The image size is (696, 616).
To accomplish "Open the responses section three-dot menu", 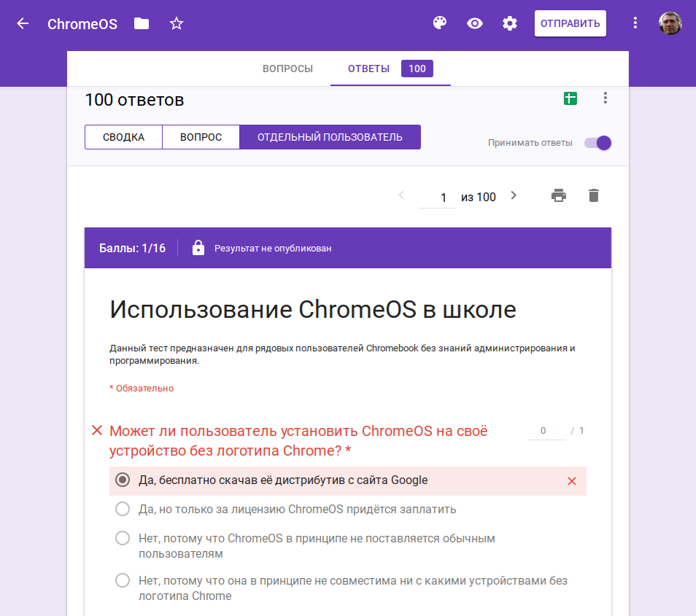I will (x=605, y=97).
